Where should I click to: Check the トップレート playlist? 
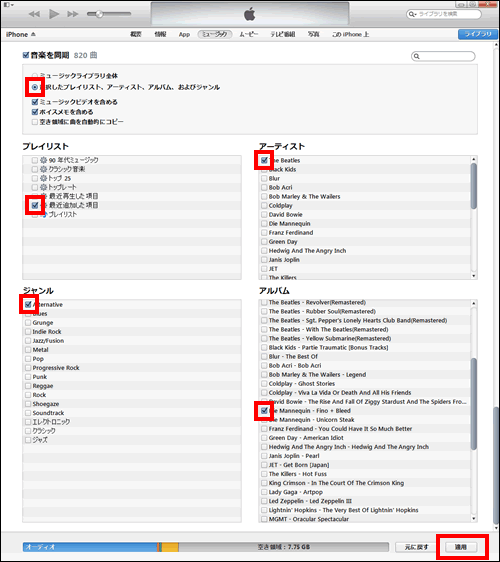pos(35,187)
